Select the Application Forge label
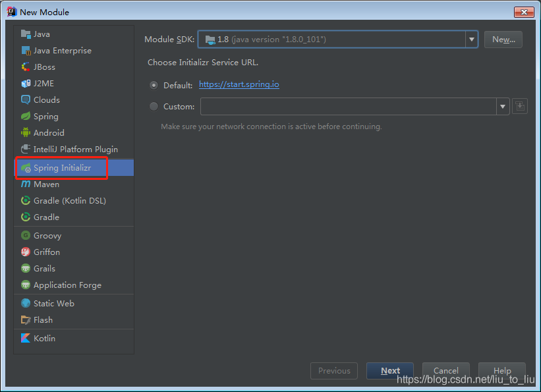This screenshot has height=392, width=541. click(x=68, y=285)
